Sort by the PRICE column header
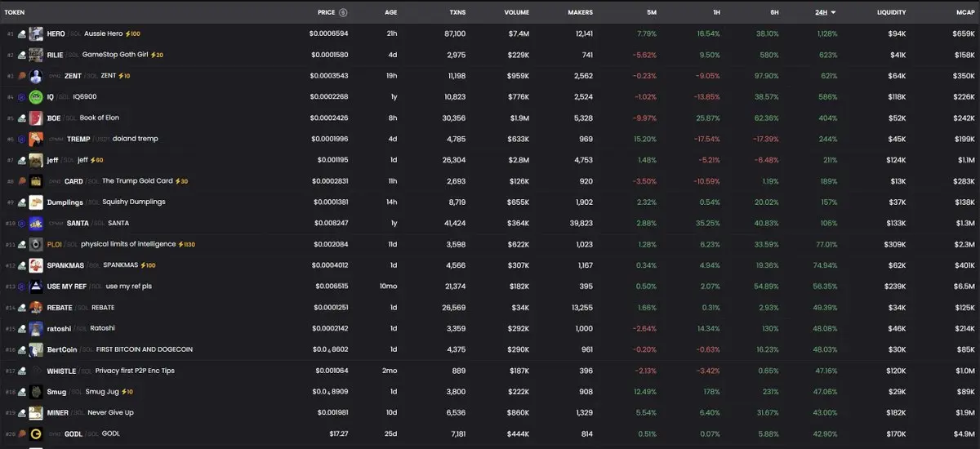This screenshot has height=449, width=980. pos(326,12)
